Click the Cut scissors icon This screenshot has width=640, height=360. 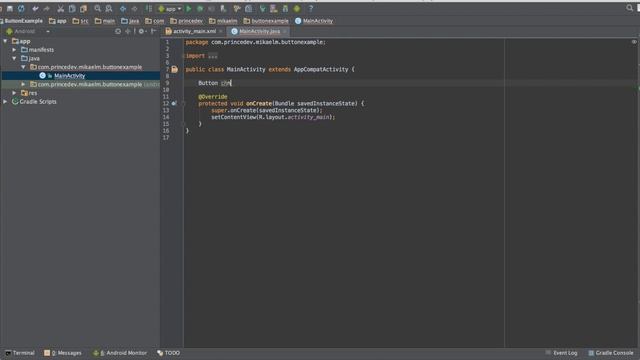pos(60,8)
